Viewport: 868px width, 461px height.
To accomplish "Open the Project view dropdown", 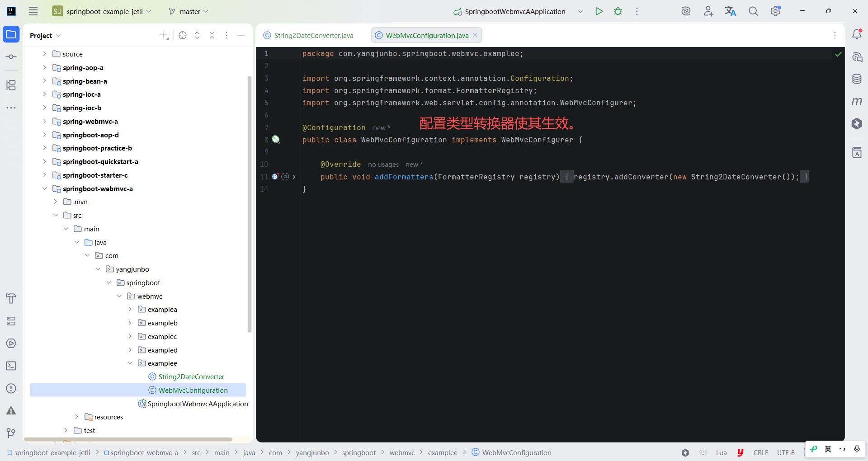I will pyautogui.click(x=45, y=35).
